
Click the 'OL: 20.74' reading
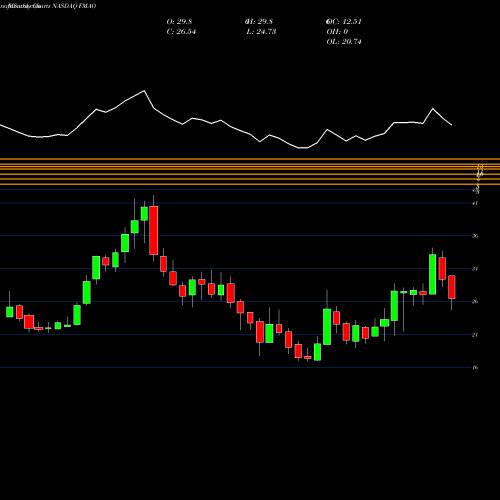[x=344, y=42]
